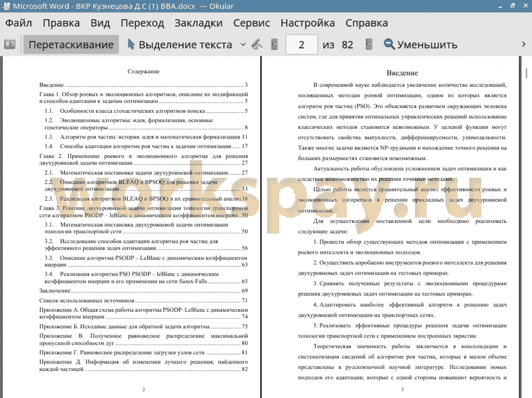Screen dimensions: 532x398
Task: Click entry "3.3. Описание алгоритма PSODP"
Action: pos(146,261)
